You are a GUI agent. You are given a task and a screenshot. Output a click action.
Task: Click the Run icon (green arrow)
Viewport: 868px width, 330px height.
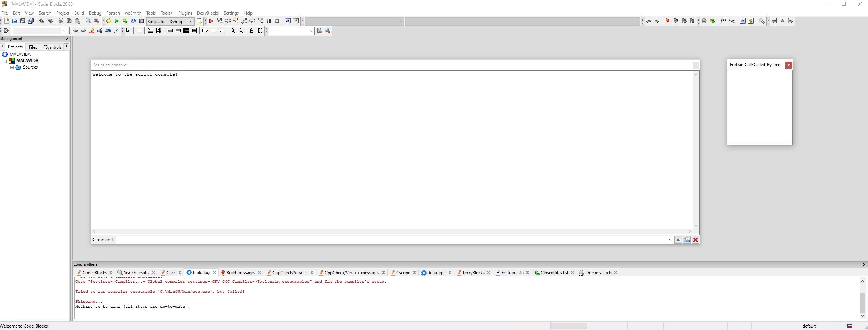point(117,21)
